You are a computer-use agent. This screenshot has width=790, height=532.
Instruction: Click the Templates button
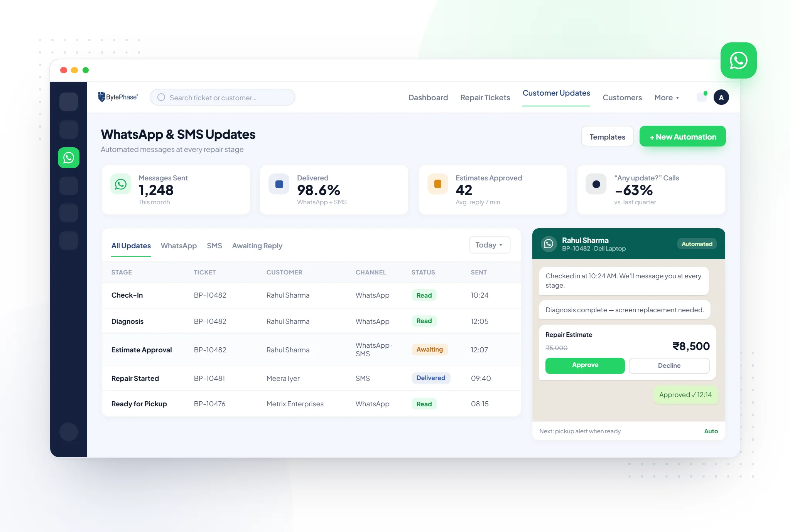[x=607, y=136]
